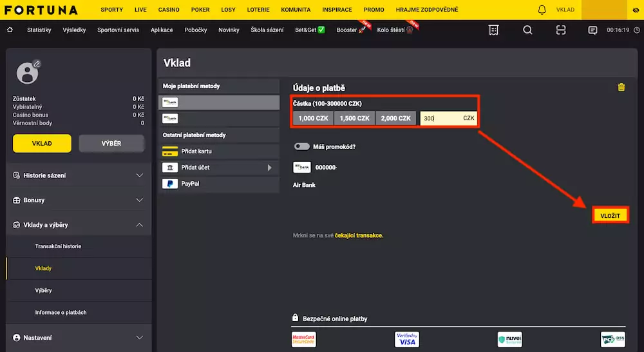Image resolution: width=644 pixels, height=352 pixels.
Task: Open PROMO in top menu
Action: [374, 10]
